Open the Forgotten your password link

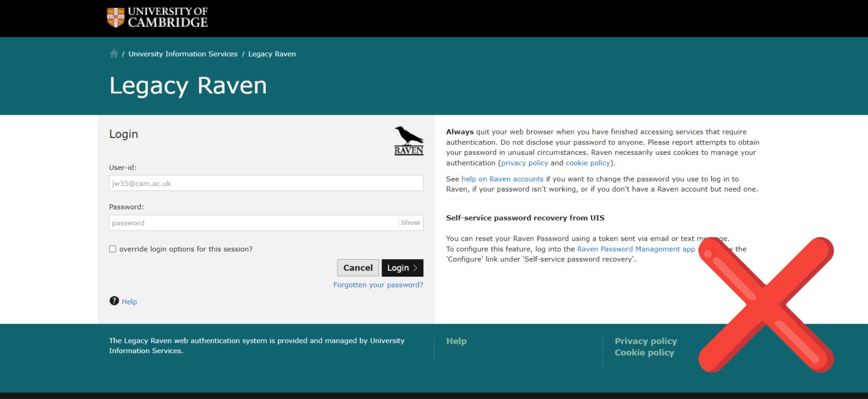pyautogui.click(x=379, y=284)
